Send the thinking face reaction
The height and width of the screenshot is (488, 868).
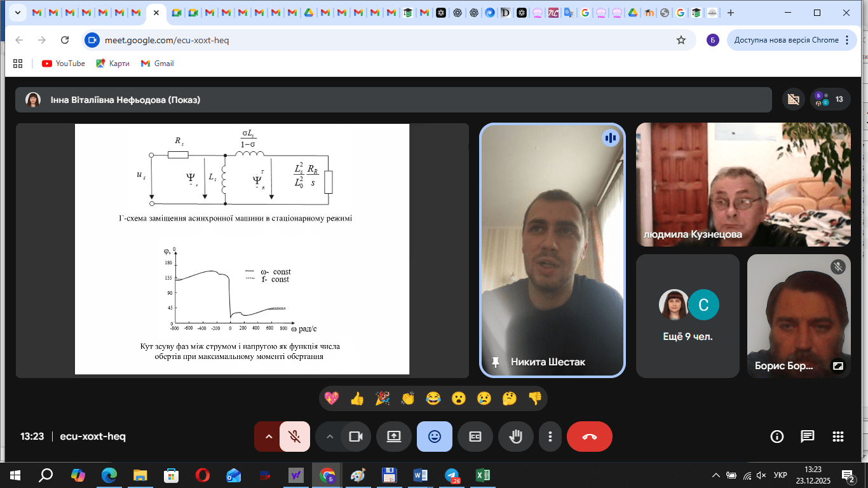pyautogui.click(x=509, y=398)
